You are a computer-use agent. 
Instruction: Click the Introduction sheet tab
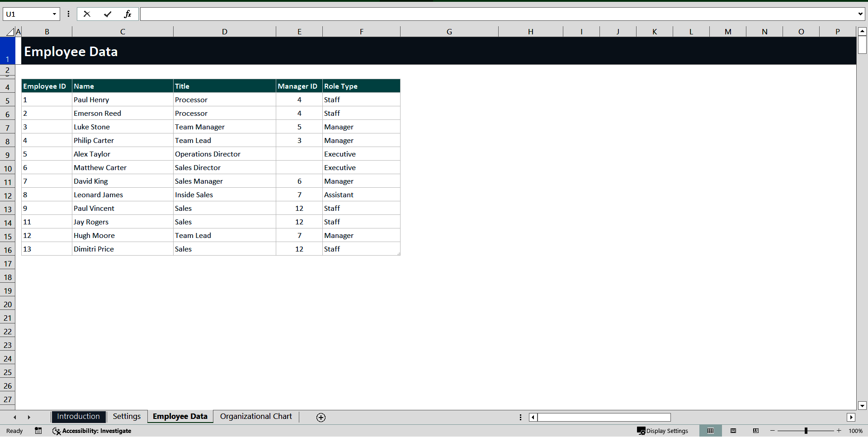(x=78, y=416)
